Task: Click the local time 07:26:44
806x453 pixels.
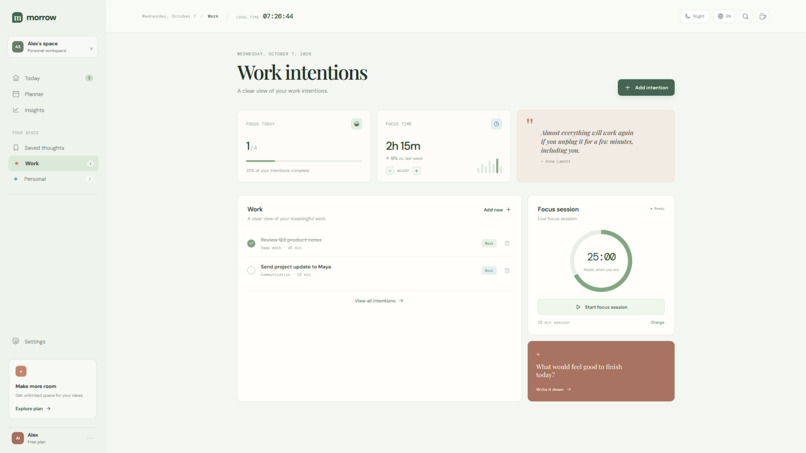Action: tap(278, 16)
